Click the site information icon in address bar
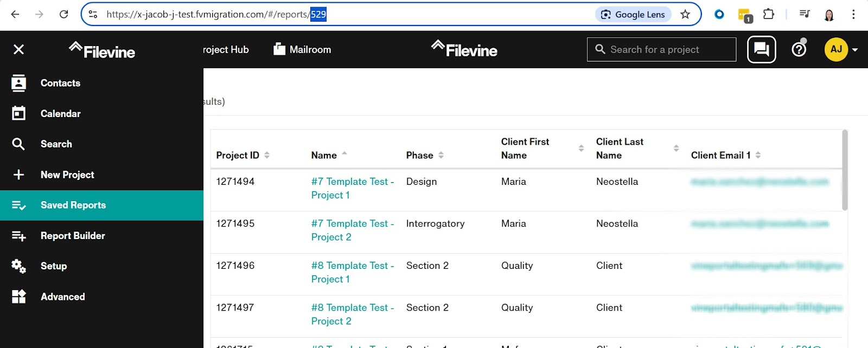The height and width of the screenshot is (348, 868). 93,15
